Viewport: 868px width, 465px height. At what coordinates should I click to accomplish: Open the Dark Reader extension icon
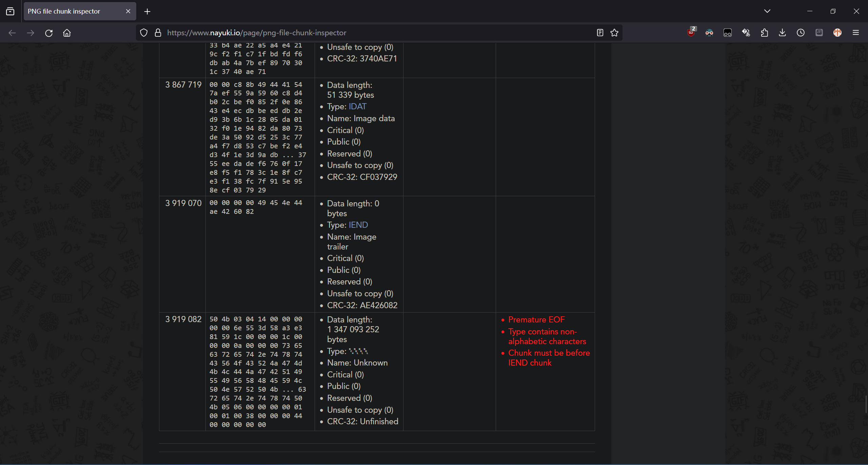click(x=709, y=33)
